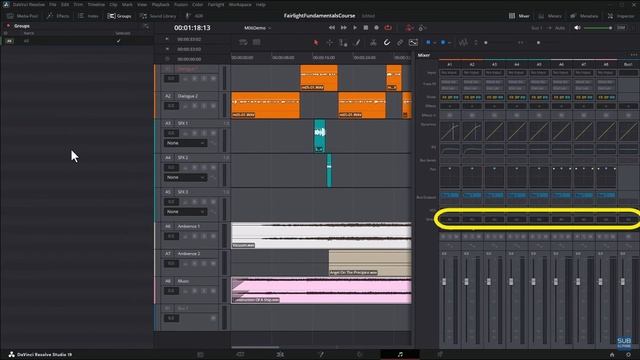Start playback with the play button
The image size is (640, 360).
tap(355, 28)
